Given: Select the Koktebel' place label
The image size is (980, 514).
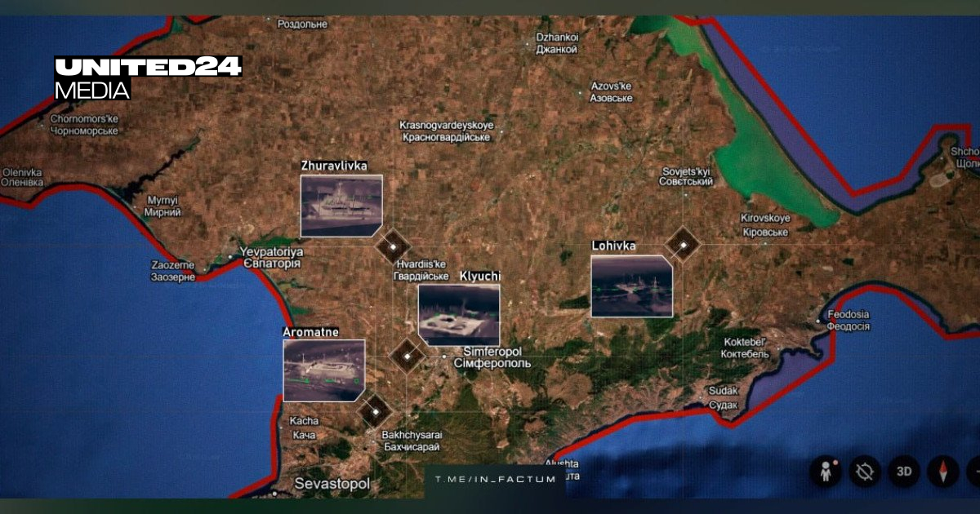Looking at the screenshot, I should (745, 348).
